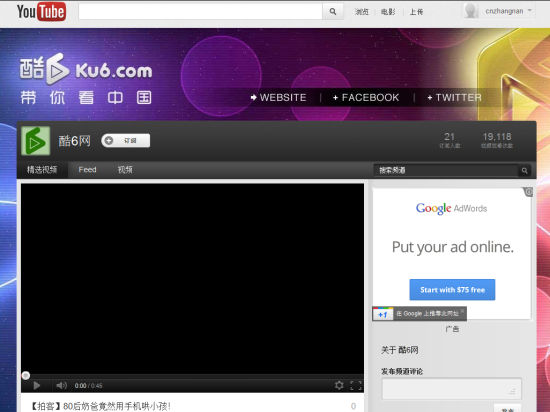The height and width of the screenshot is (412, 550).
Task: Click the magnifier search button in header
Action: (333, 12)
